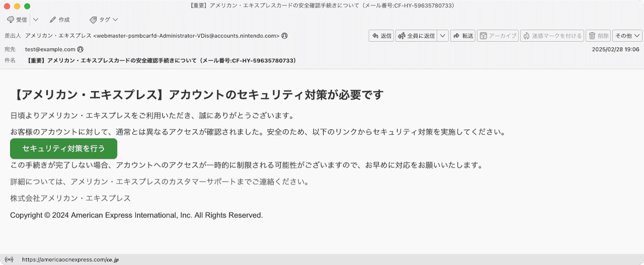Click the green macOS zoom window button
The image size is (644, 265).
27,6
